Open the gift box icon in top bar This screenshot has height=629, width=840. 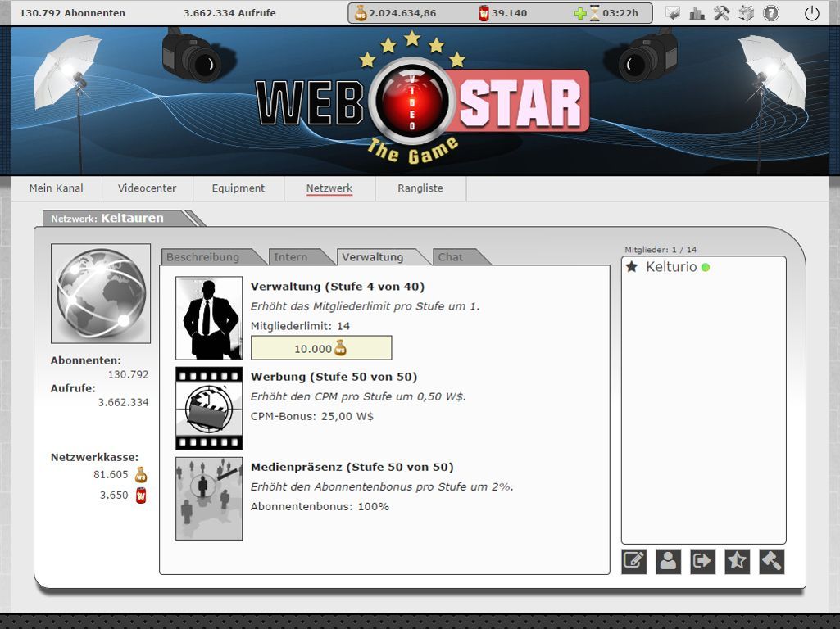[x=746, y=13]
